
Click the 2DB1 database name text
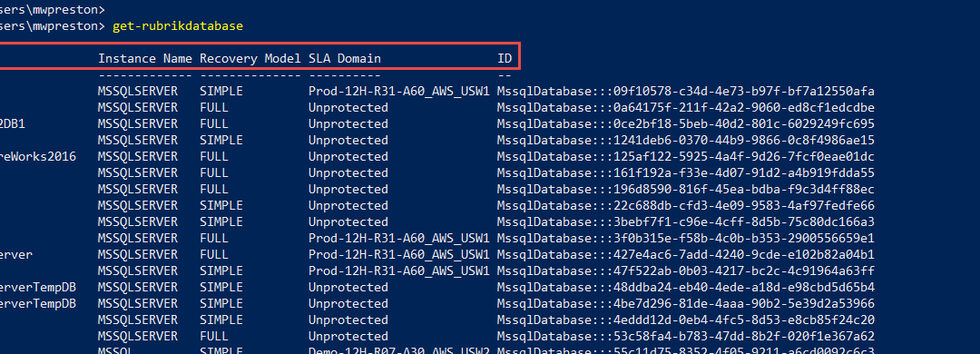coord(13,123)
